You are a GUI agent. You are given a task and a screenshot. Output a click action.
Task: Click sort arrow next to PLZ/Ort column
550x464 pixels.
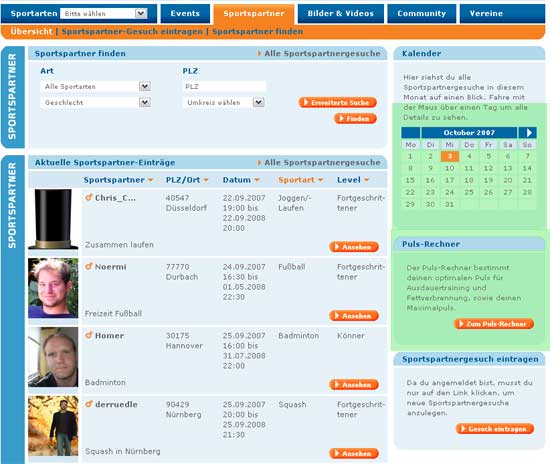point(206,180)
